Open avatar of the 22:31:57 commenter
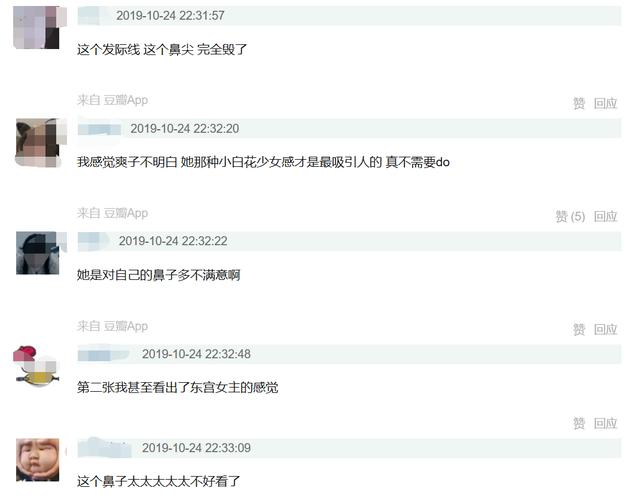 [38, 27]
